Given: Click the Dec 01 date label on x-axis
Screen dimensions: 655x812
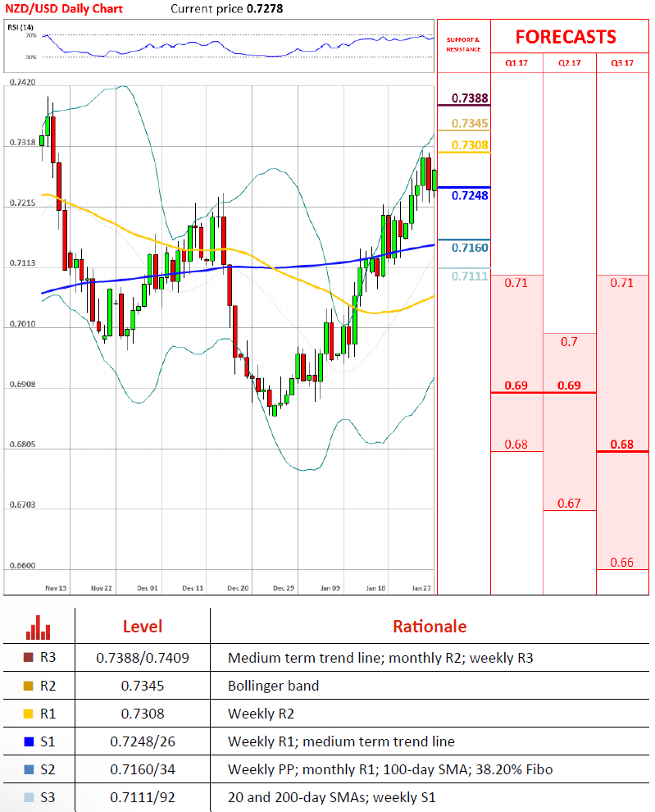Looking at the screenshot, I should click(x=147, y=588).
